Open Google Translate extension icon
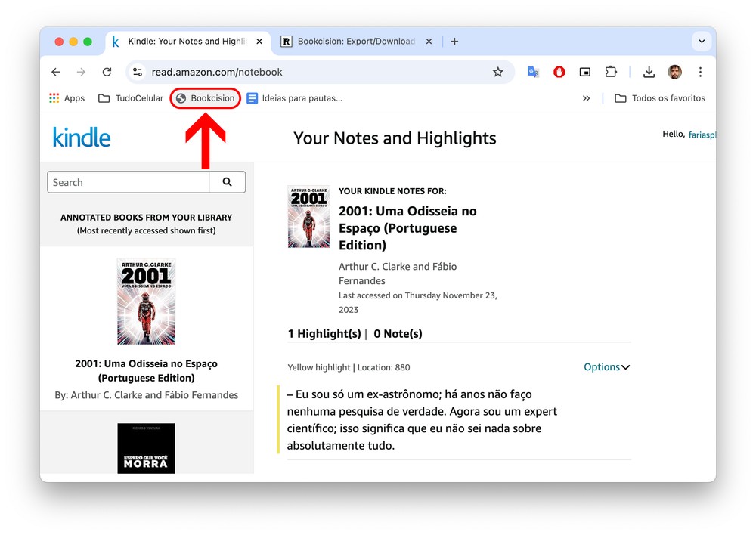Viewport: 756px width, 535px height. tap(533, 73)
